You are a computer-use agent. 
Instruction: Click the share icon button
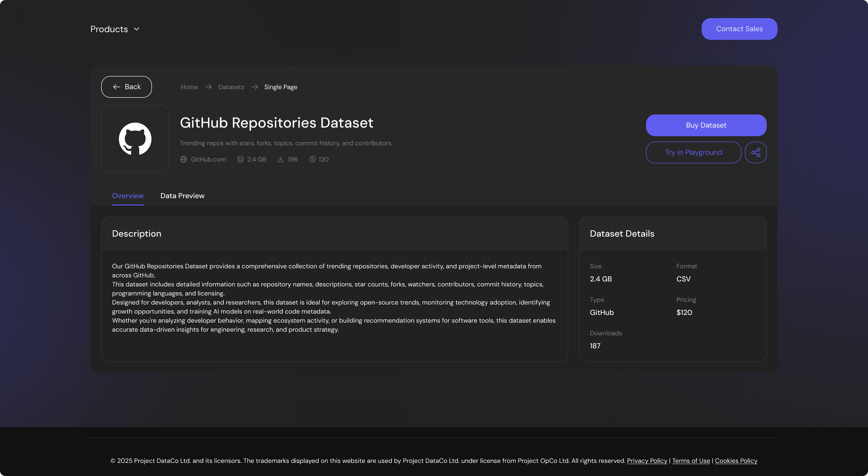pyautogui.click(x=755, y=152)
